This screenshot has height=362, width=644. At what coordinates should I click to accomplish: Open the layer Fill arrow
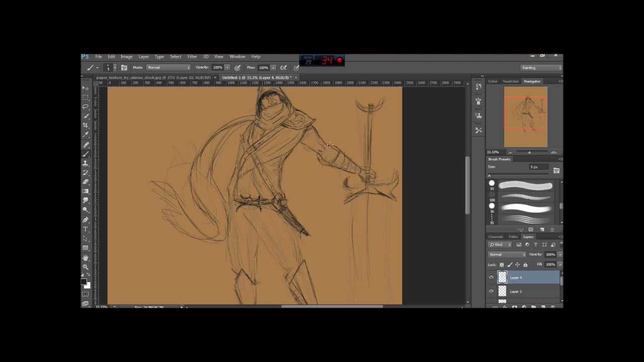point(559,264)
